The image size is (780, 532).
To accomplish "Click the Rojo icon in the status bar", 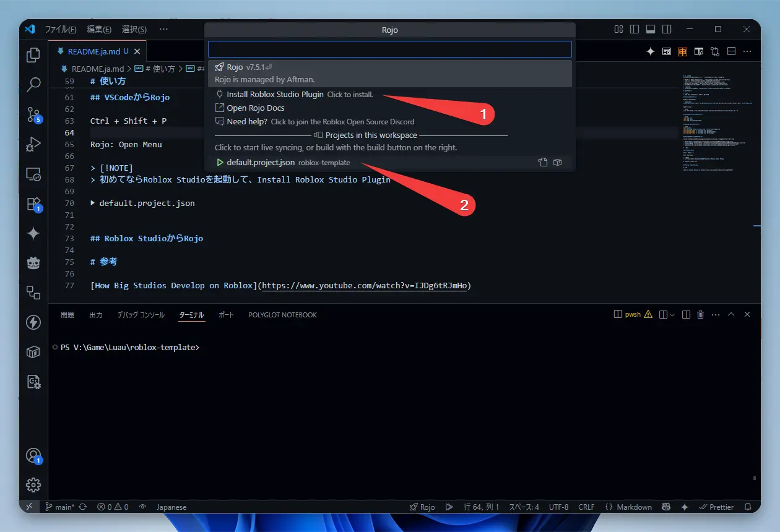I will tap(422, 507).
